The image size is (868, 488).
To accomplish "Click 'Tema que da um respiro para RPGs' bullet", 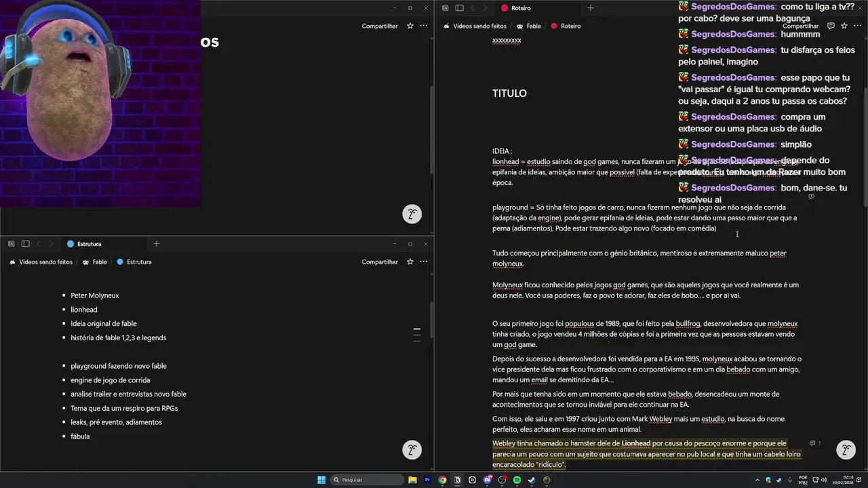I will [124, 408].
